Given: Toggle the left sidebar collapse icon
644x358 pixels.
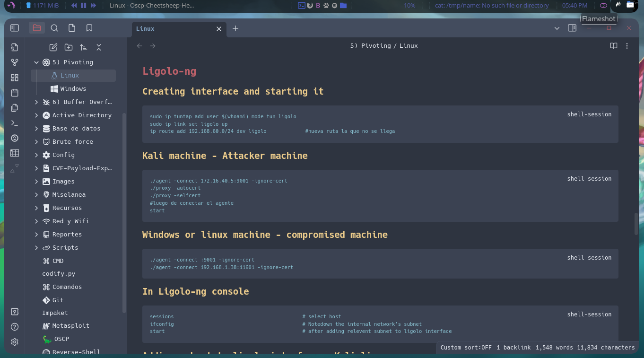Looking at the screenshot, I should [x=15, y=28].
